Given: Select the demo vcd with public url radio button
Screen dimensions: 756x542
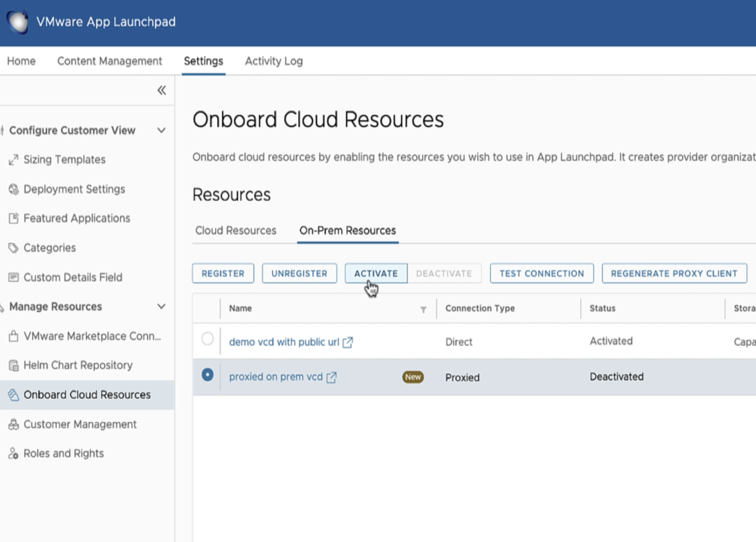Looking at the screenshot, I should pyautogui.click(x=207, y=339).
